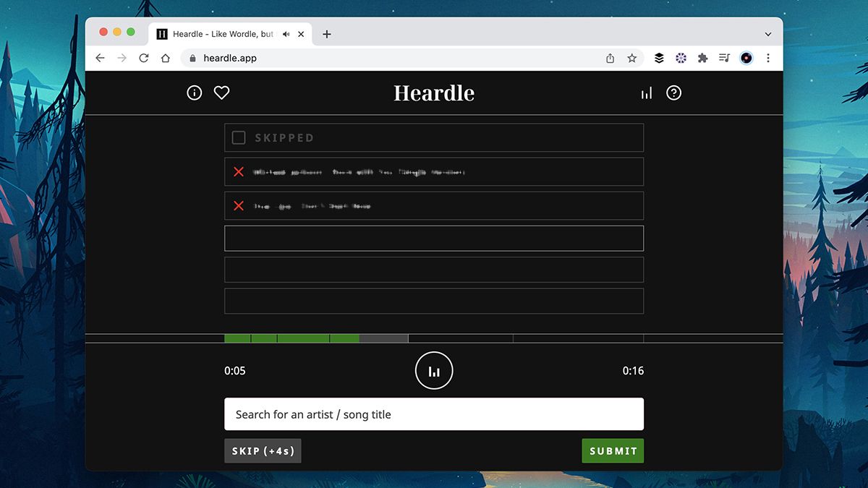Open a new browser tab
This screenshot has height=488, width=868.
coord(326,33)
